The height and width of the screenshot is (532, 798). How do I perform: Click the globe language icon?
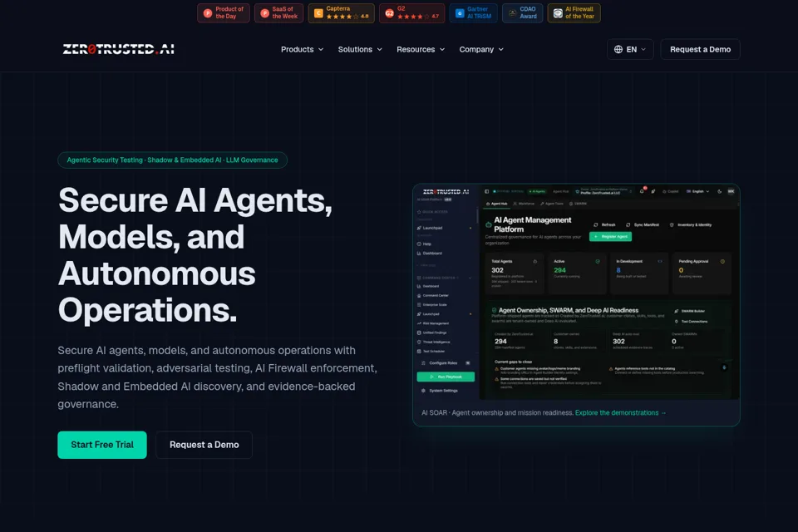(x=618, y=49)
